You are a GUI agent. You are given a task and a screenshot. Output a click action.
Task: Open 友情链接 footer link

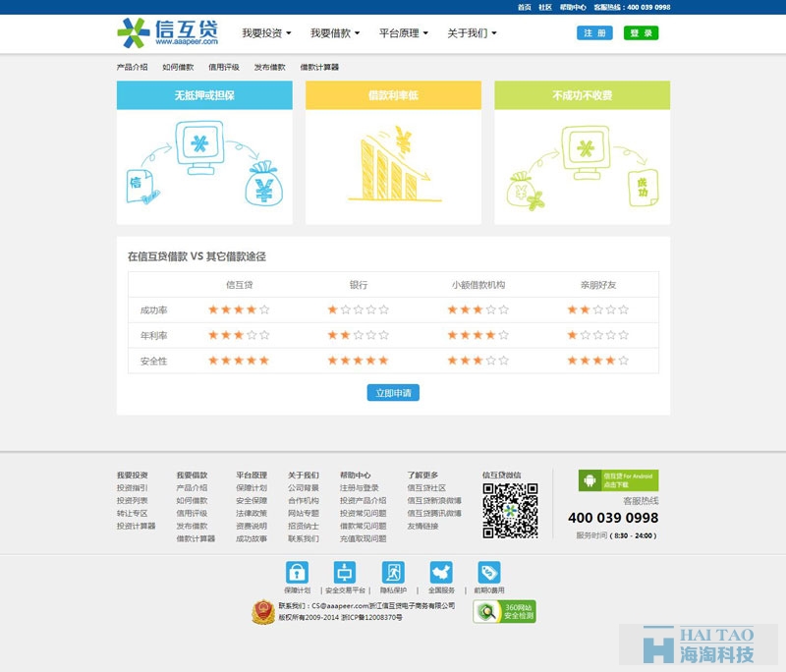[423, 526]
